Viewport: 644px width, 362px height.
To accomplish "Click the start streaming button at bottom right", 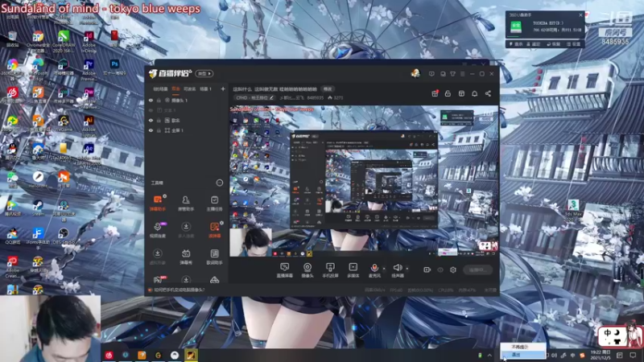I will pos(477,269).
